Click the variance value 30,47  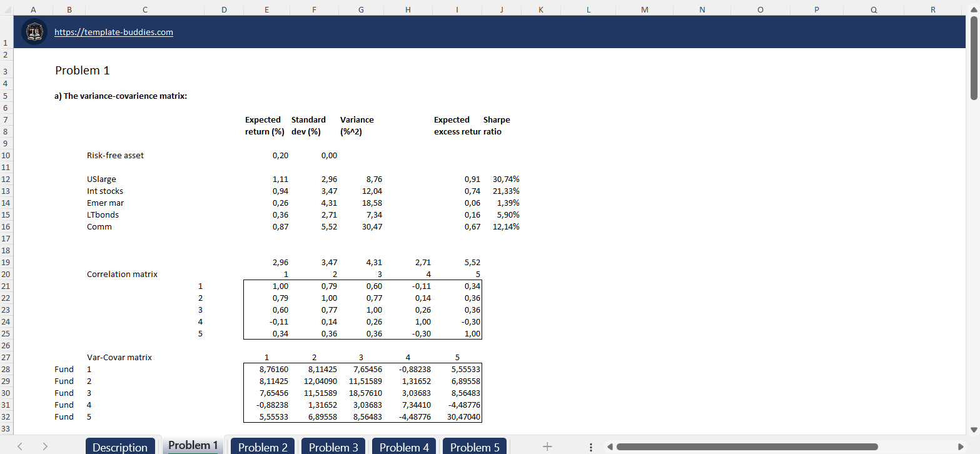point(371,227)
